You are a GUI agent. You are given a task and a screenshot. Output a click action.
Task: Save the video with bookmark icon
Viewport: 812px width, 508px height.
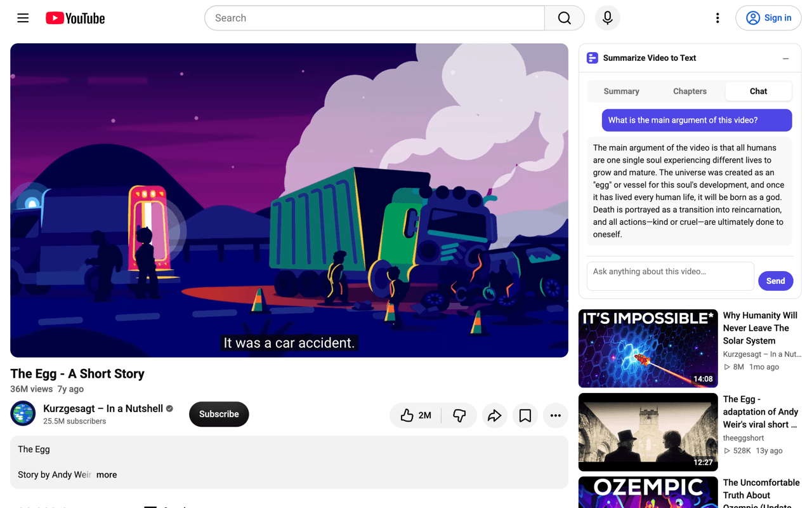[525, 415]
